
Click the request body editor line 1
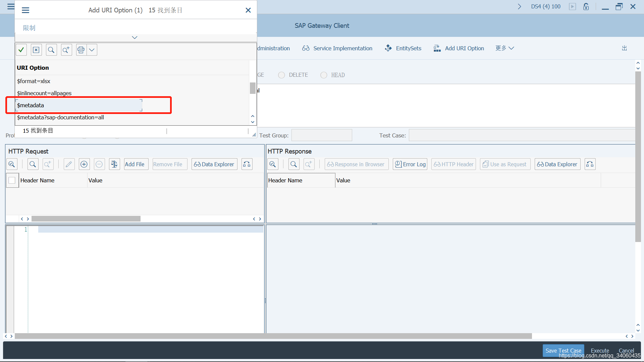[151, 230]
